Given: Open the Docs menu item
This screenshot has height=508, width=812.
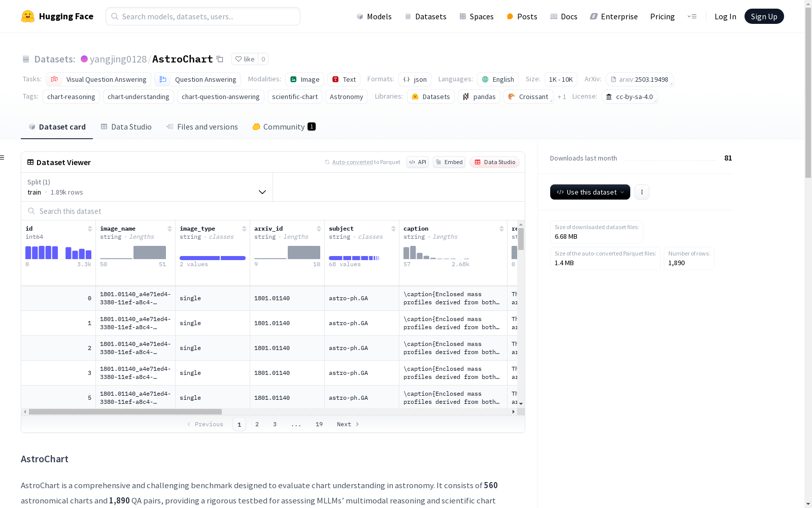Looking at the screenshot, I should 564,16.
